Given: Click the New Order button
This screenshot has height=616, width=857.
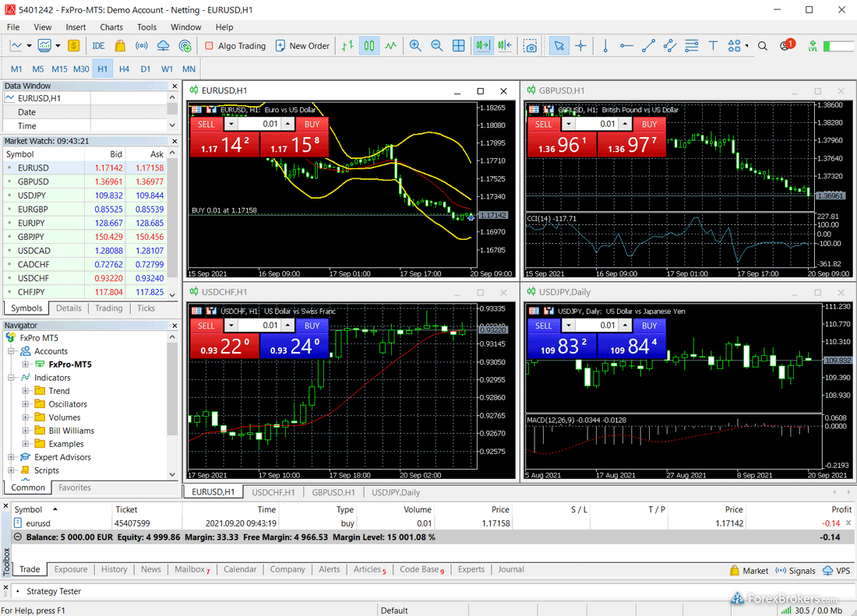Looking at the screenshot, I should click(302, 46).
